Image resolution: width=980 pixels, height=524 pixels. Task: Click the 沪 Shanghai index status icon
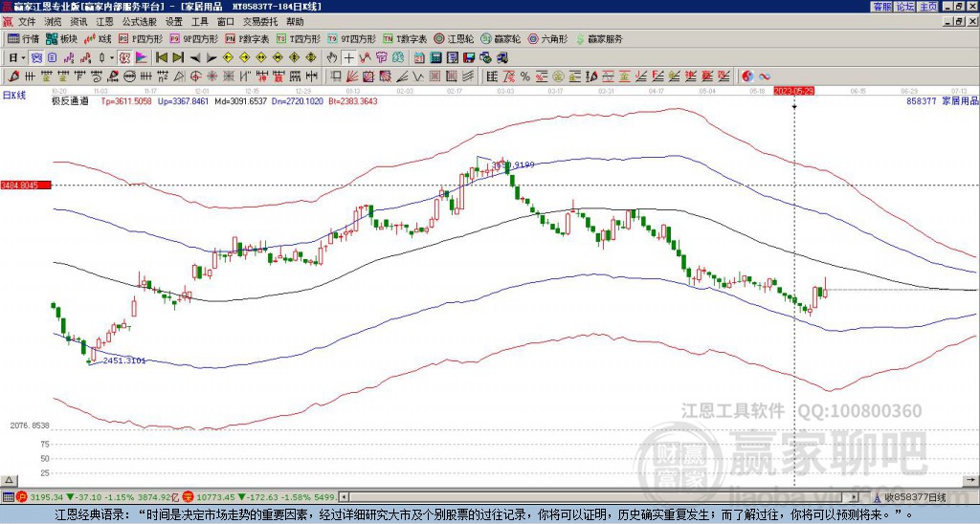[21, 497]
